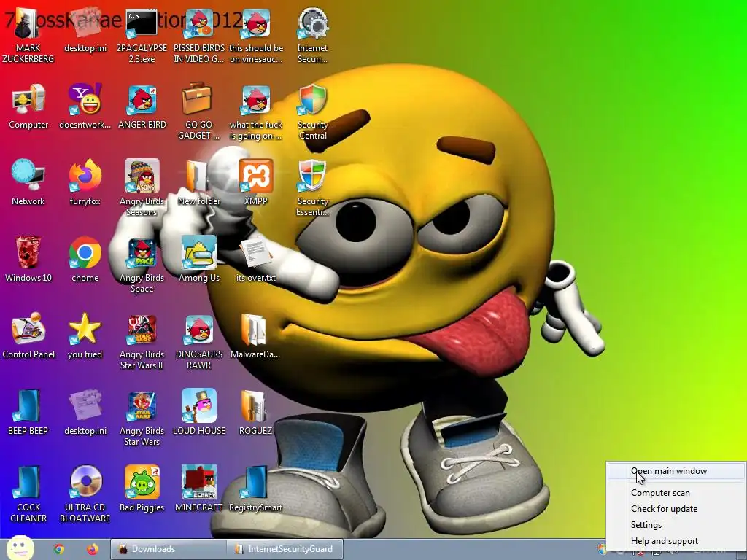This screenshot has height=560, width=747.
Task: Select the ROGUEZ folder icon
Action: coord(255,413)
